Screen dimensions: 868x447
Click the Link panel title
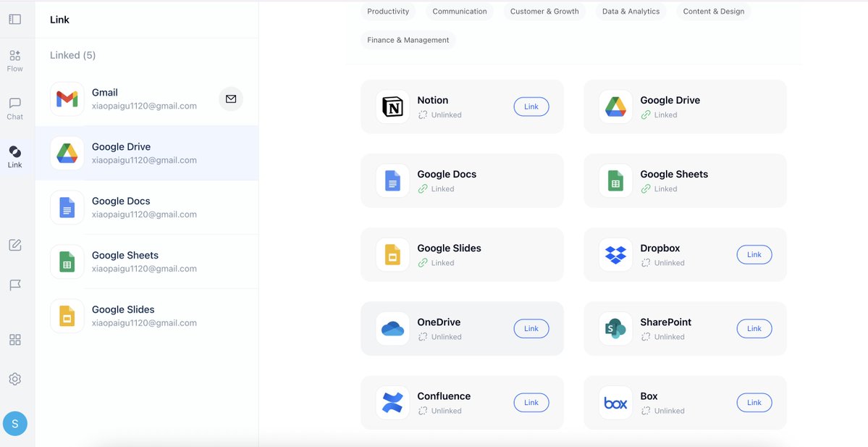point(59,20)
